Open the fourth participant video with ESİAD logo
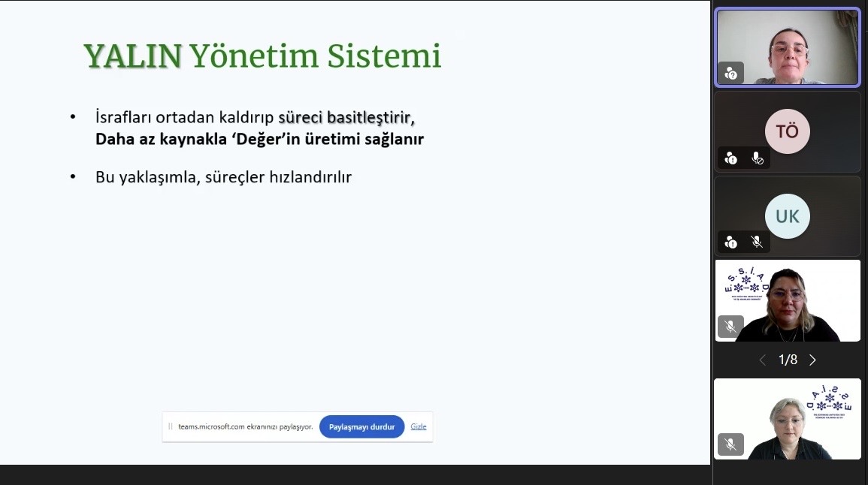Image resolution: width=868 pixels, height=485 pixels. [x=787, y=300]
